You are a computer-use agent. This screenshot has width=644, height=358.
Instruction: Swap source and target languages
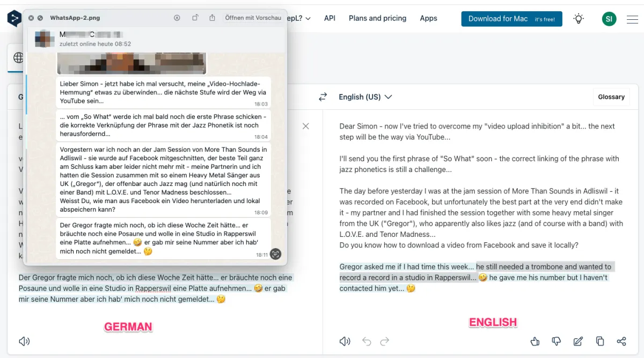(323, 97)
